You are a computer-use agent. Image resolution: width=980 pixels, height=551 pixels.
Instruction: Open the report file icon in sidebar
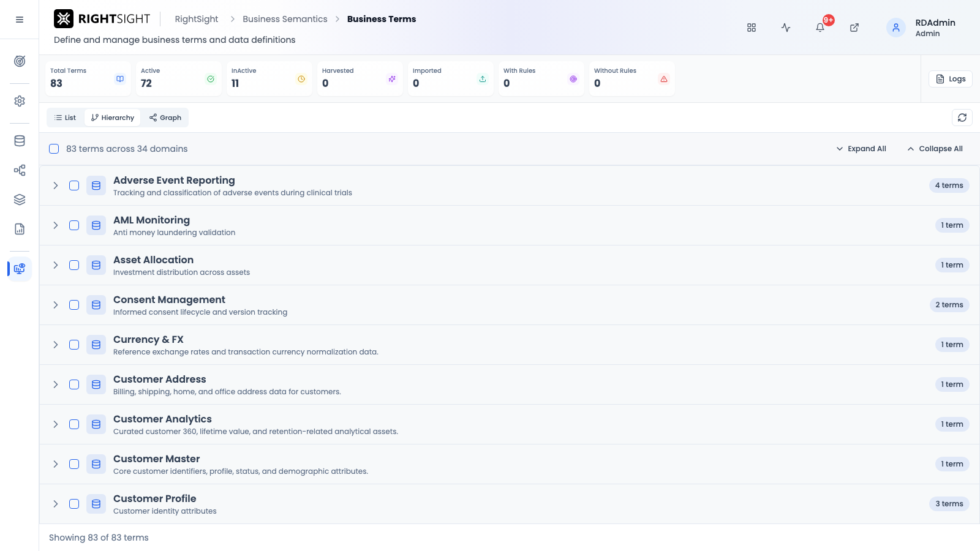point(20,229)
